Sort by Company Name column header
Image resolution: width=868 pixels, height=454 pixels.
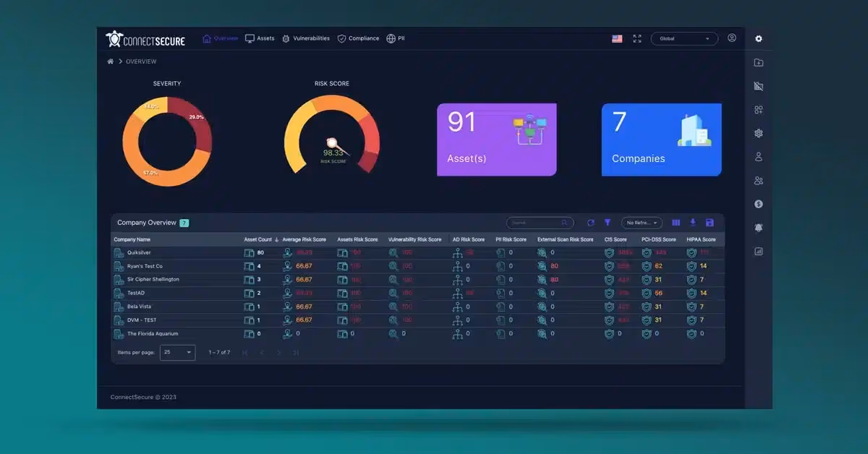point(132,239)
